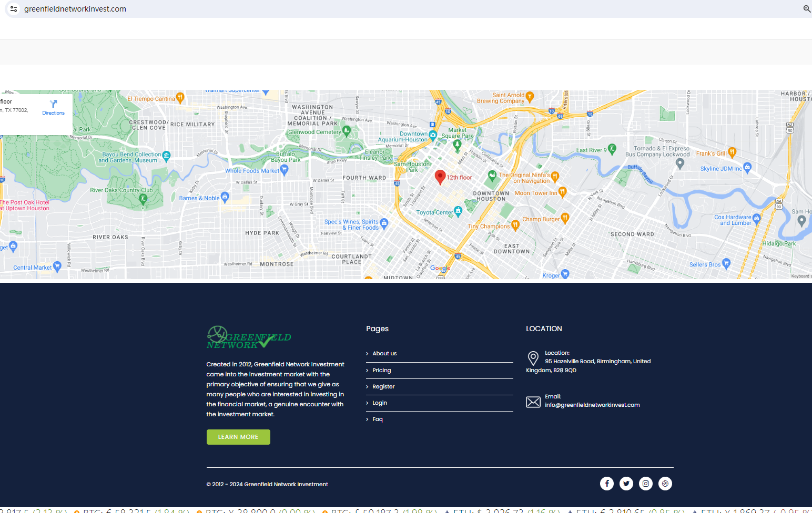Viewport: 812px width, 513px height.
Task: Click the Greenfield Network footer logo
Action: coord(249,337)
